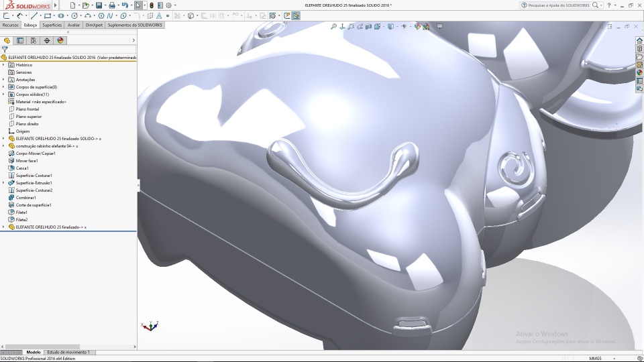Click the New document icon
The width and height of the screenshot is (644, 362).
tap(72, 5)
